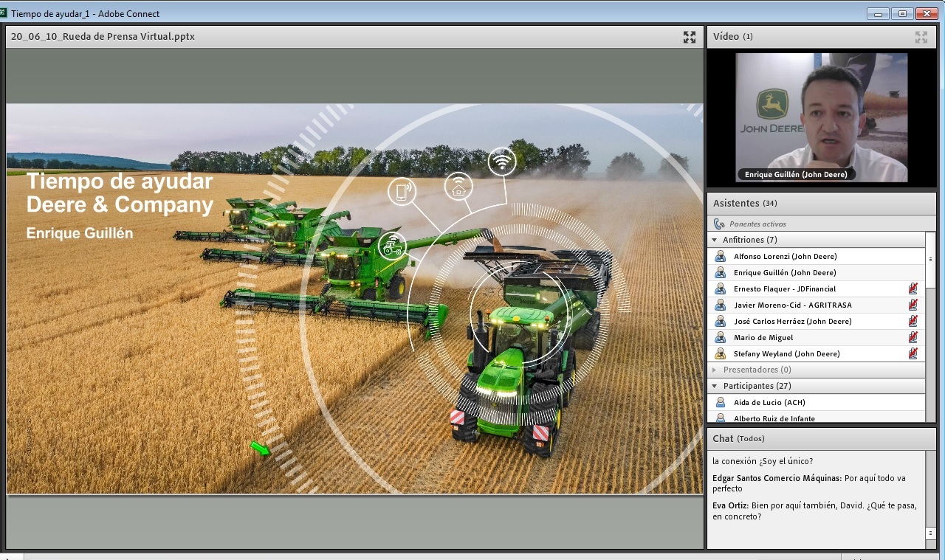Collapse the Participantes (27) group
Image resolution: width=945 pixels, height=560 pixels.
click(715, 386)
